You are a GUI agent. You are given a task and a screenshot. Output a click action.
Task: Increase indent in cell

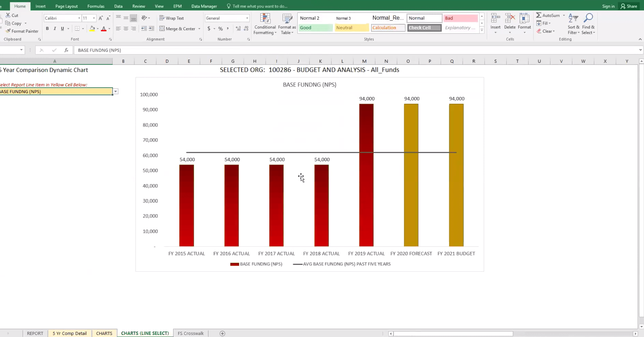151,29
